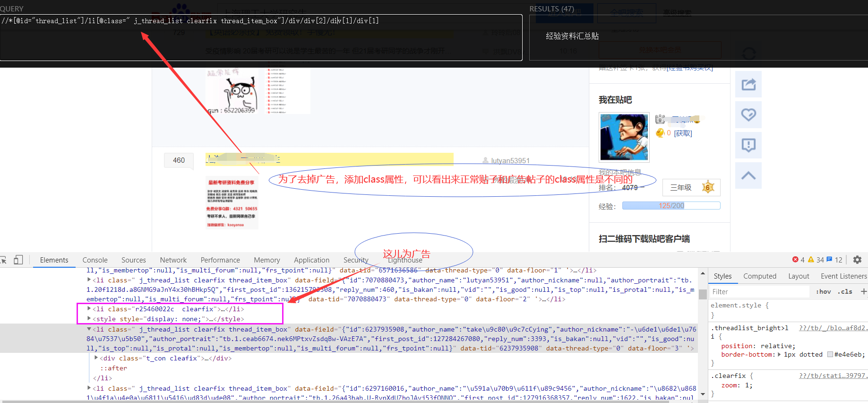868x403 pixels.
Task: Open the Sources tab
Action: (134, 260)
